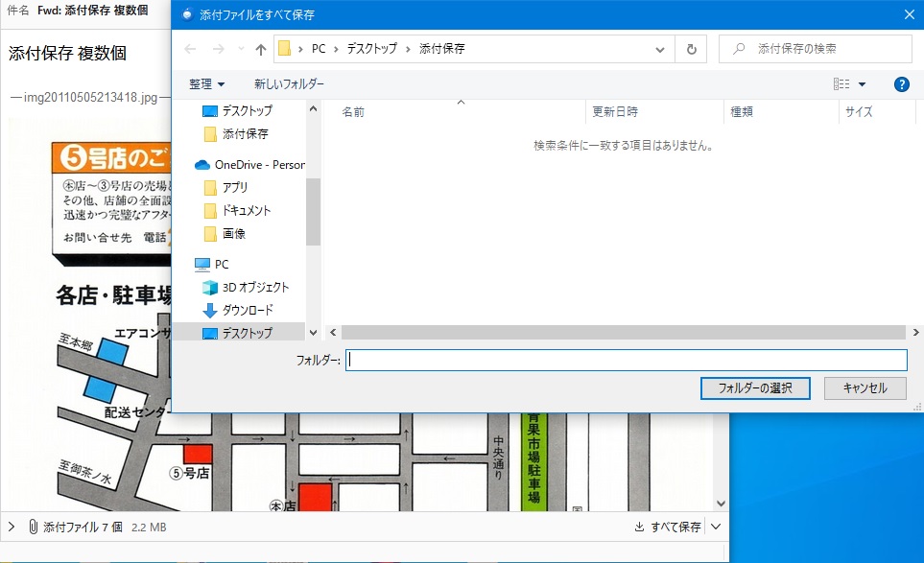Expand the attachment list chevron

click(12, 527)
